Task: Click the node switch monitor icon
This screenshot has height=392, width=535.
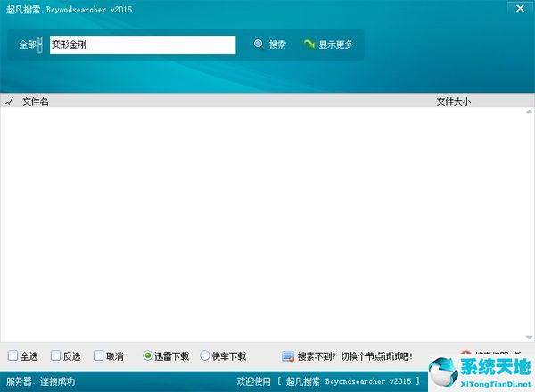Action: 288,356
